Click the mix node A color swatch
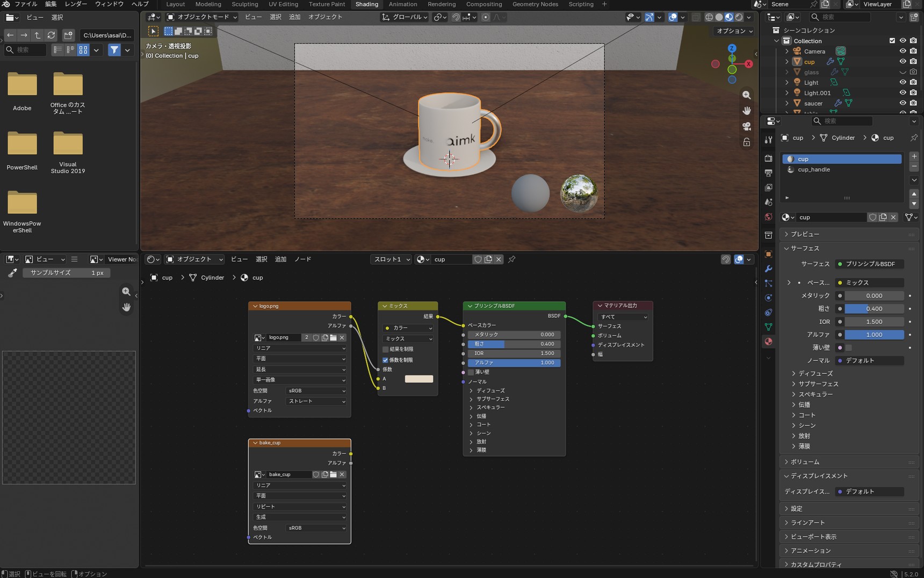 419,379
